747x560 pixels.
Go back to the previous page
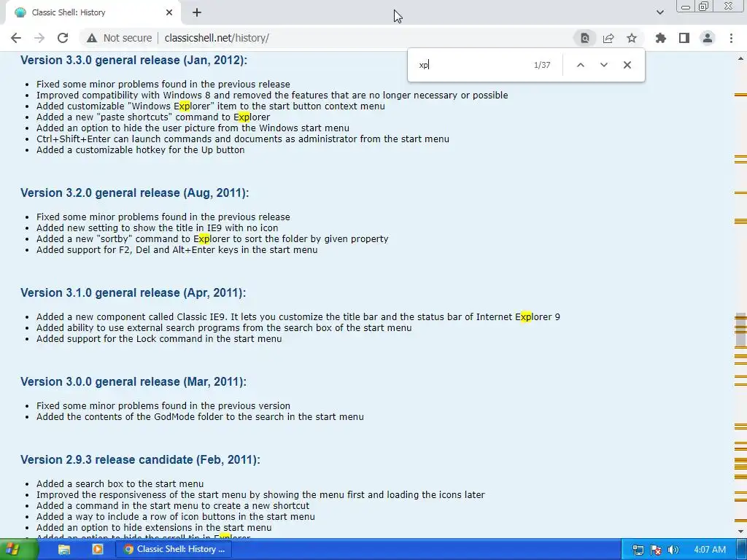tap(16, 38)
